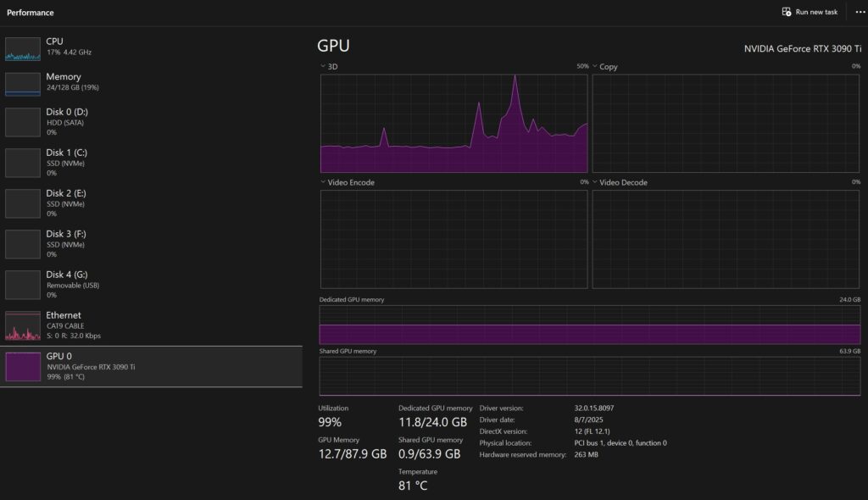Select GPU 0 purple thumbnail
Screen dimensions: 868x500
point(23,366)
